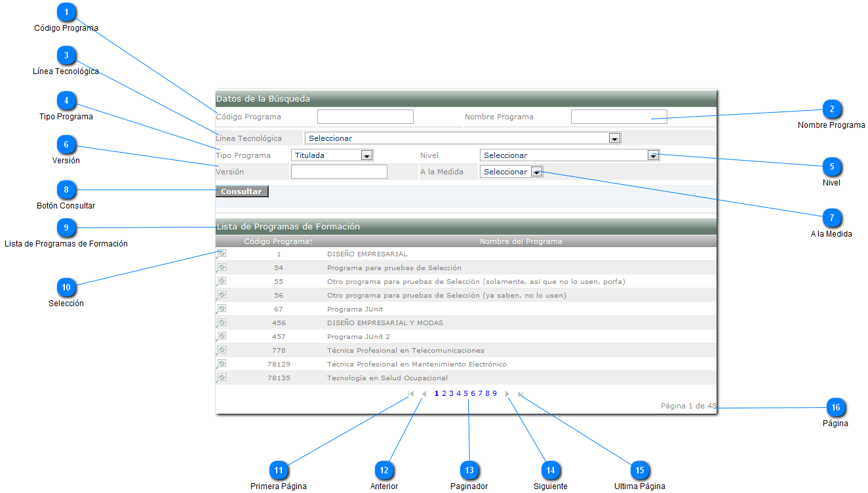Go to previous page arrow icon
868x493 pixels.
(x=424, y=394)
